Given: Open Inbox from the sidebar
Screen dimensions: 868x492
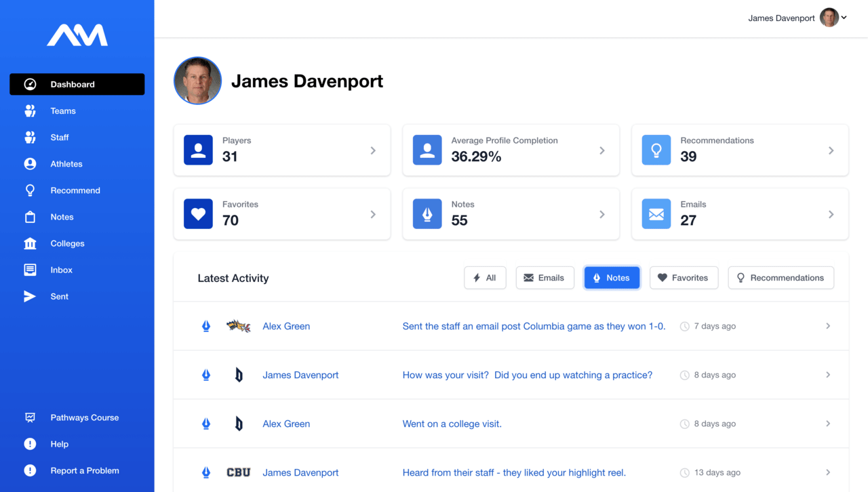Looking at the screenshot, I should coord(61,270).
